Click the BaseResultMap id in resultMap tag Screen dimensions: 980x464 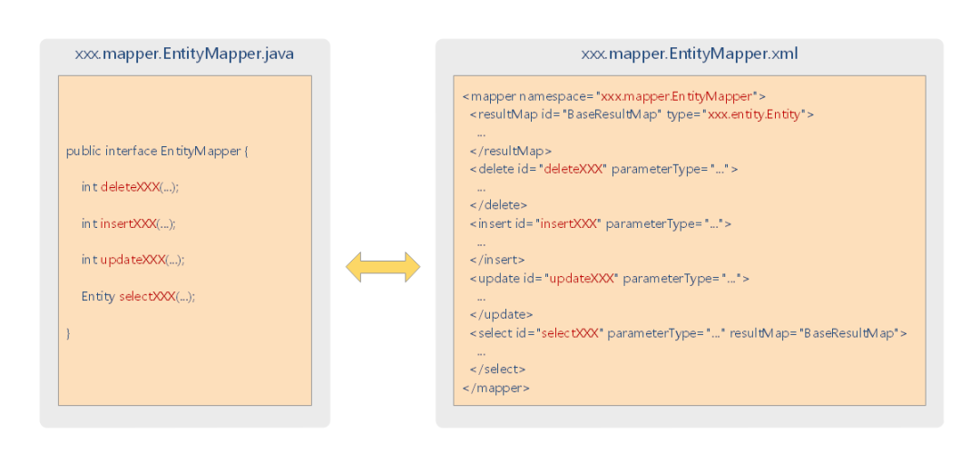point(612,114)
